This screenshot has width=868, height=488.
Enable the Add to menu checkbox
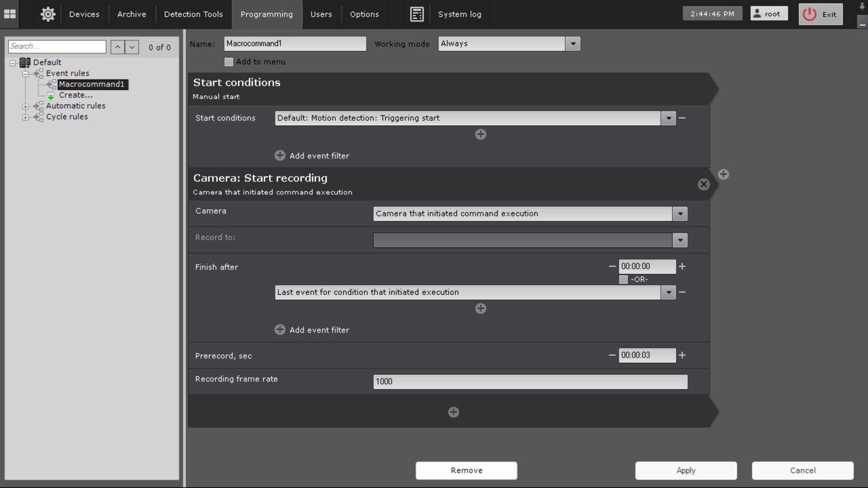(229, 62)
